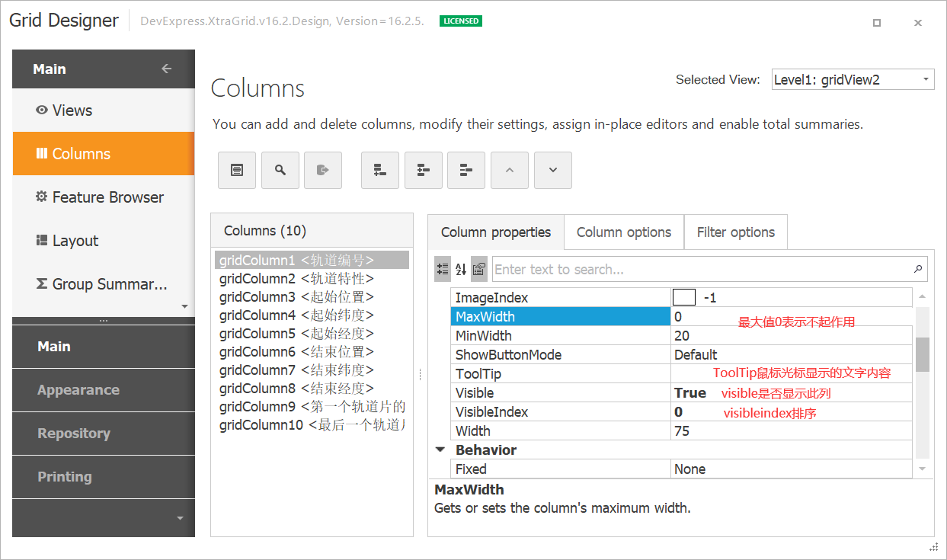Select gridColumn10 in the columns list

click(x=312, y=424)
